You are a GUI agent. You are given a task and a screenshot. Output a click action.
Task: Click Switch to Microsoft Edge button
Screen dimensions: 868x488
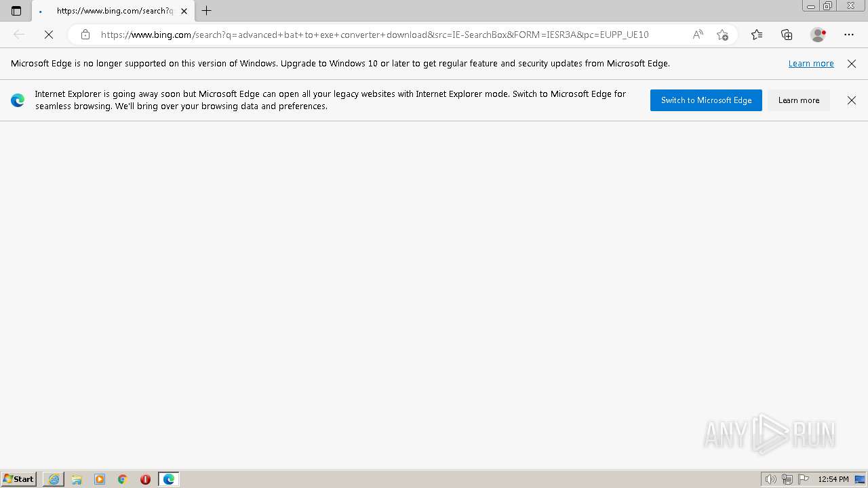coord(706,100)
